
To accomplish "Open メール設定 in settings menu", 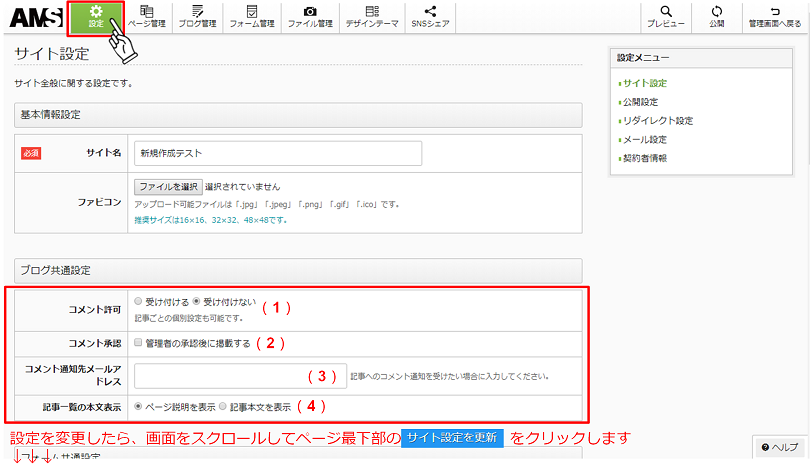I will pyautogui.click(x=644, y=139).
